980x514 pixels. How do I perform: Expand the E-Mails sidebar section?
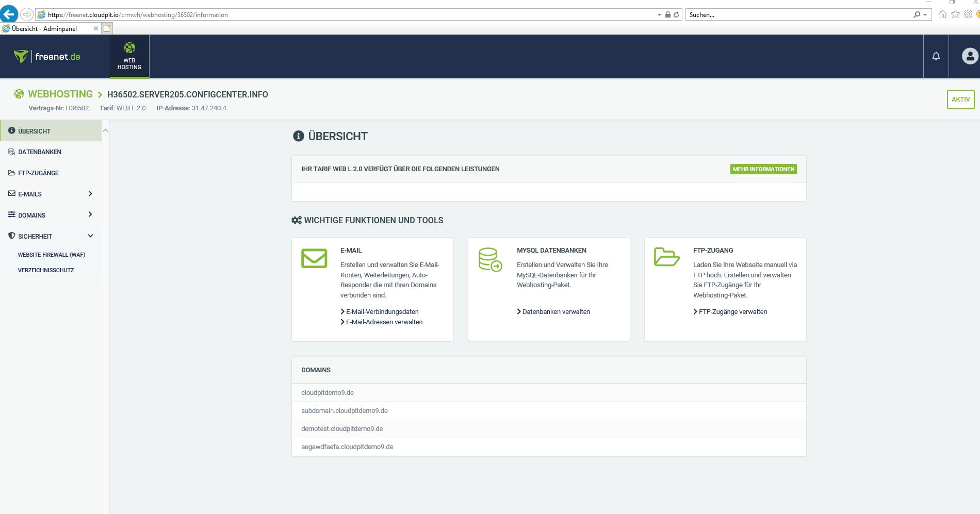point(90,194)
